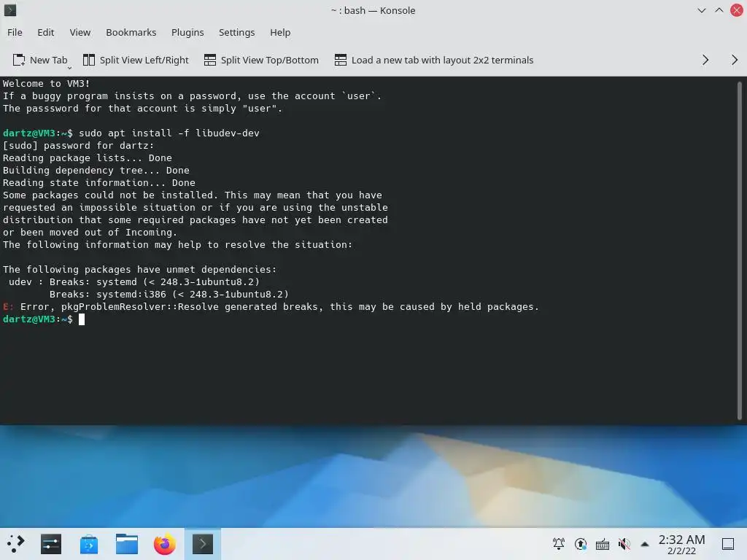Open the Settings menu

click(236, 32)
